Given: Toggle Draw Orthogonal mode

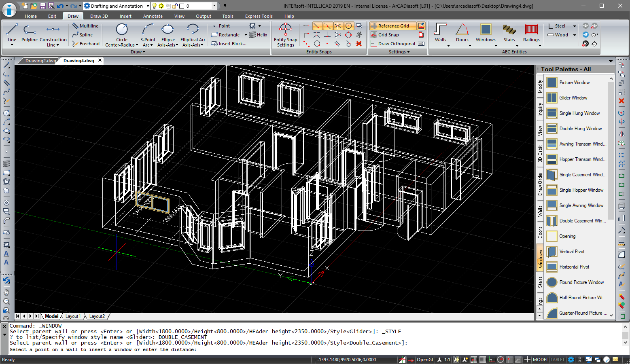Looking at the screenshot, I should [x=393, y=44].
